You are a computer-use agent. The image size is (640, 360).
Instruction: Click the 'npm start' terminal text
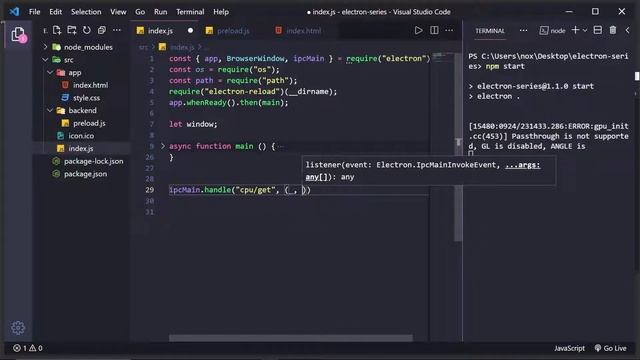pyautogui.click(x=505, y=66)
